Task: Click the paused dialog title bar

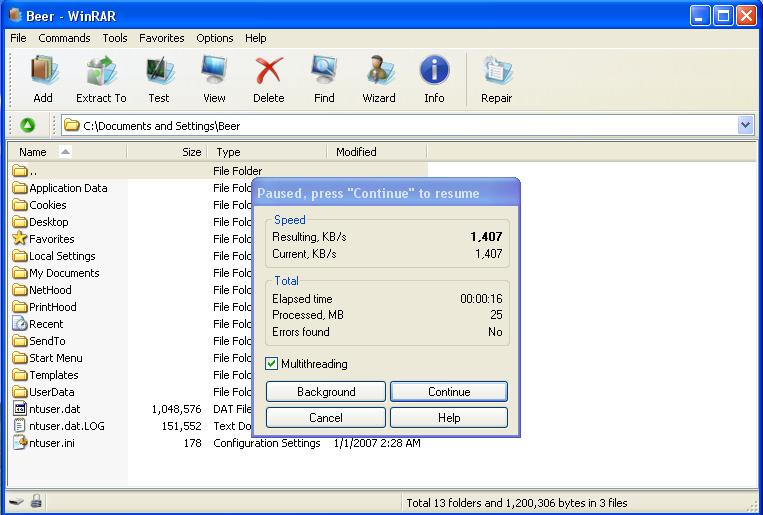Action: tap(386, 193)
